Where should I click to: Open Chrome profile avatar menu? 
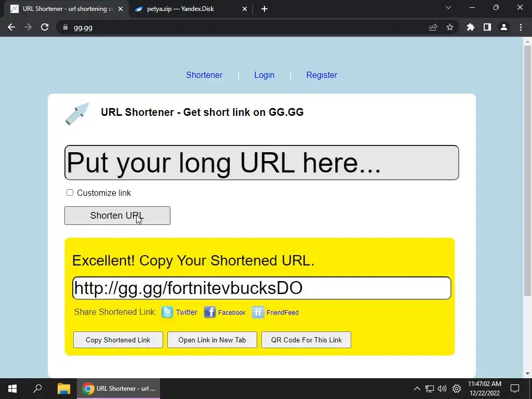click(504, 27)
